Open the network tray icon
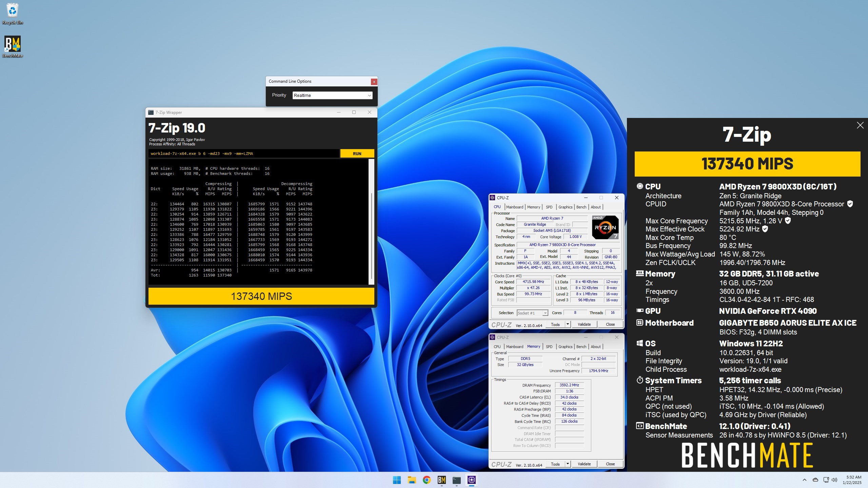This screenshot has width=868, height=488. 826,480
